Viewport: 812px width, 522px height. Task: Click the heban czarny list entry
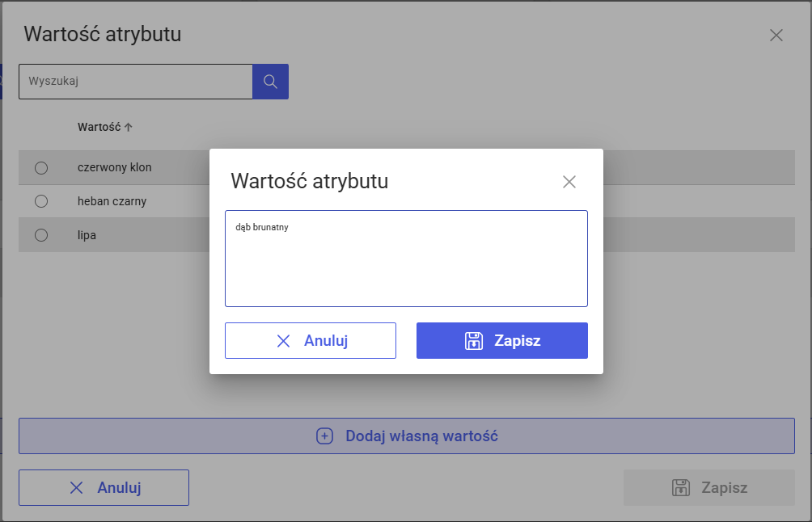[112, 201]
